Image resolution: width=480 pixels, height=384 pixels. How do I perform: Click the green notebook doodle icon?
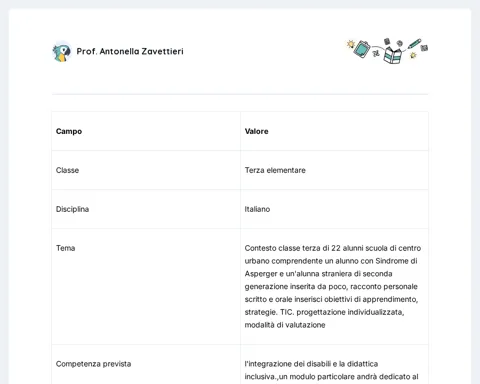[x=362, y=49]
